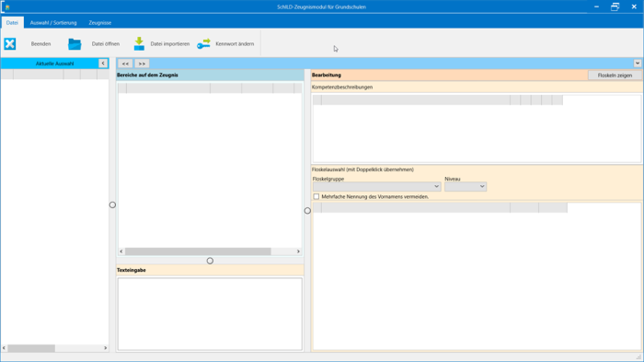Click the application icon in title bar
Viewport: 644px width, 362px height.
pos(7,7)
